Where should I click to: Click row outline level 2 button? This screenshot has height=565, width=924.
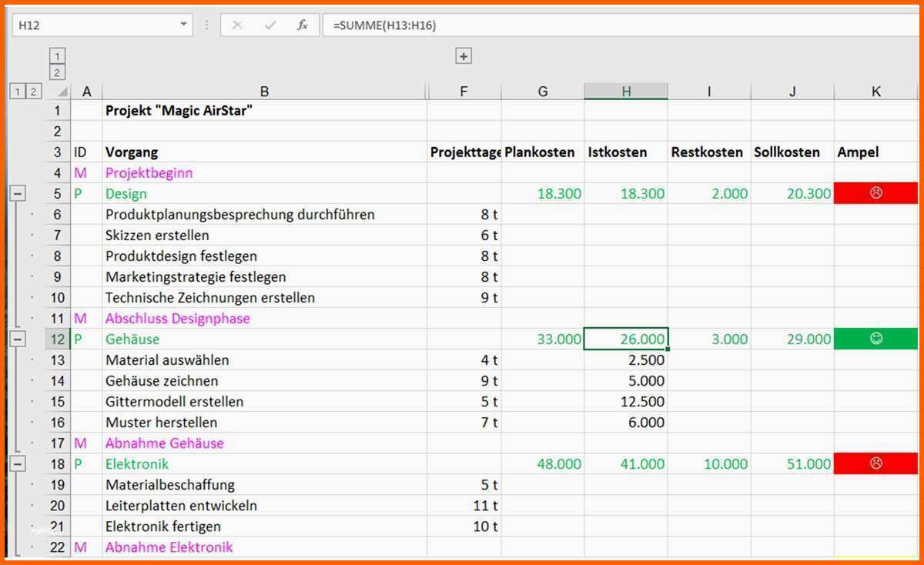pyautogui.click(x=33, y=92)
